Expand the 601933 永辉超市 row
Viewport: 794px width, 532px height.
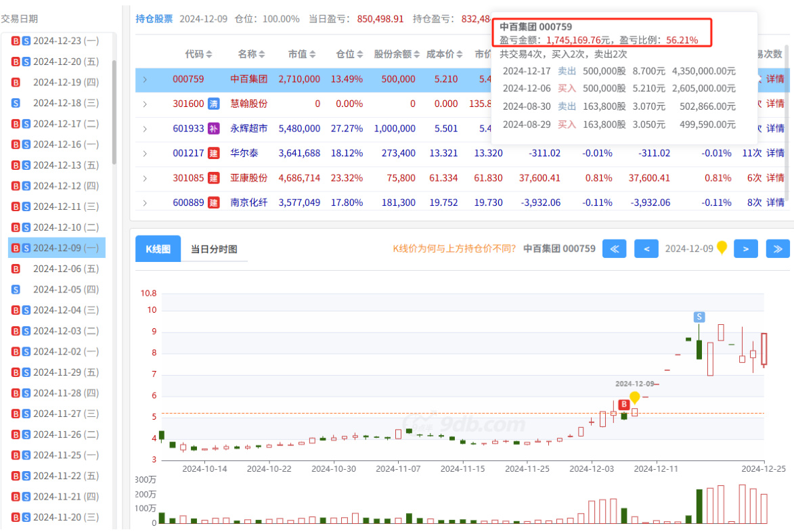(x=145, y=129)
